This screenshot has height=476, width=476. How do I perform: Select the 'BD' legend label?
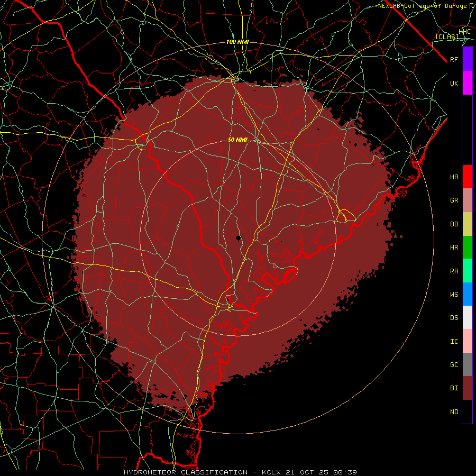point(454,224)
